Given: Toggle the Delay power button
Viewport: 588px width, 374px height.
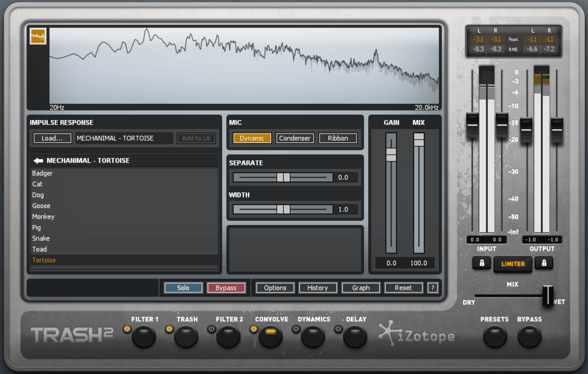Looking at the screenshot, I should [338, 329].
